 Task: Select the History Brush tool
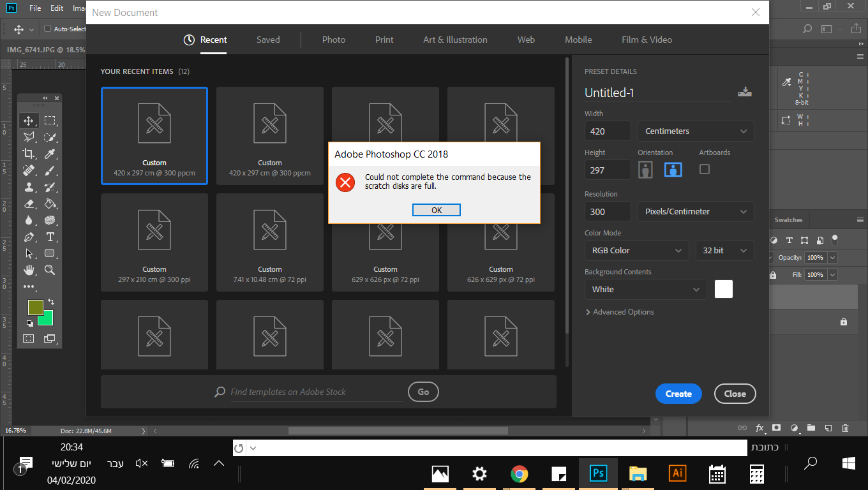click(50, 187)
